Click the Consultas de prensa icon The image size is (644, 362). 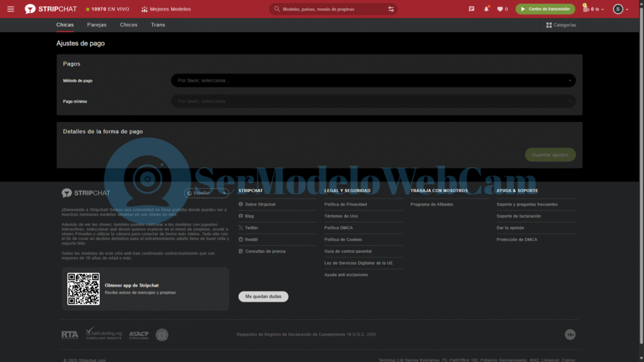coord(241,251)
